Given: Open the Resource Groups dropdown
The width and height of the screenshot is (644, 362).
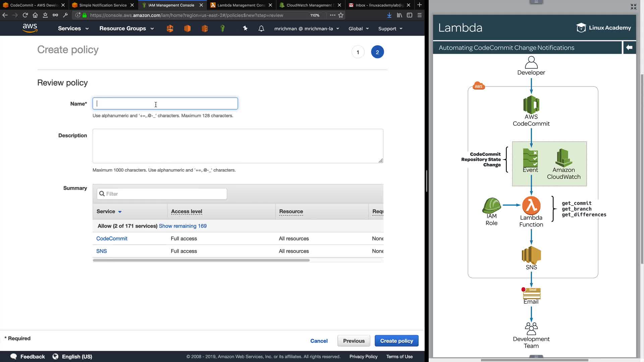Looking at the screenshot, I should coord(126,28).
